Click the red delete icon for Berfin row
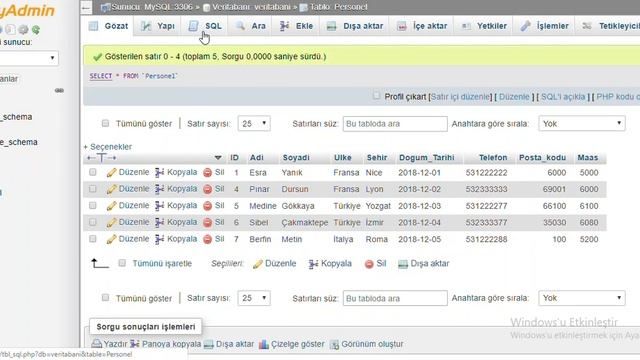This screenshot has width=640, height=360. [x=207, y=240]
